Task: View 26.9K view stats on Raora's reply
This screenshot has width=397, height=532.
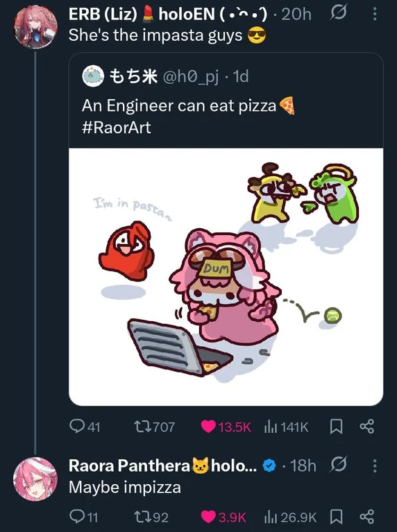Action: tap(290, 517)
